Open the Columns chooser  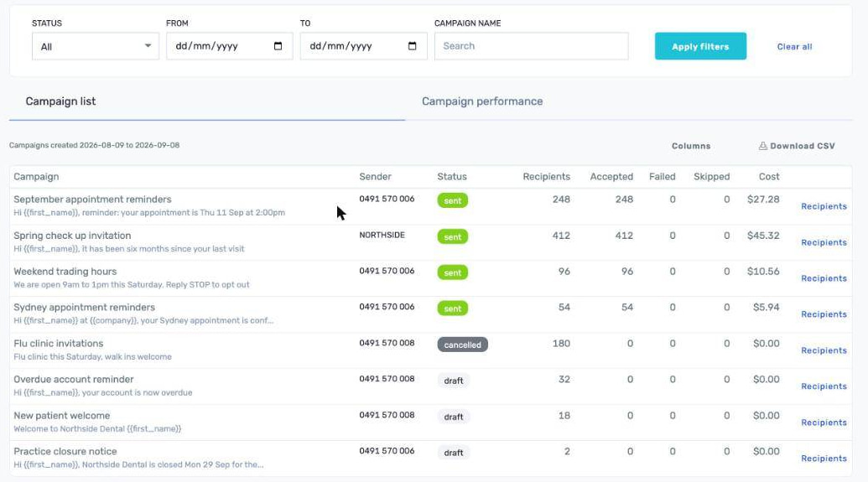691,146
